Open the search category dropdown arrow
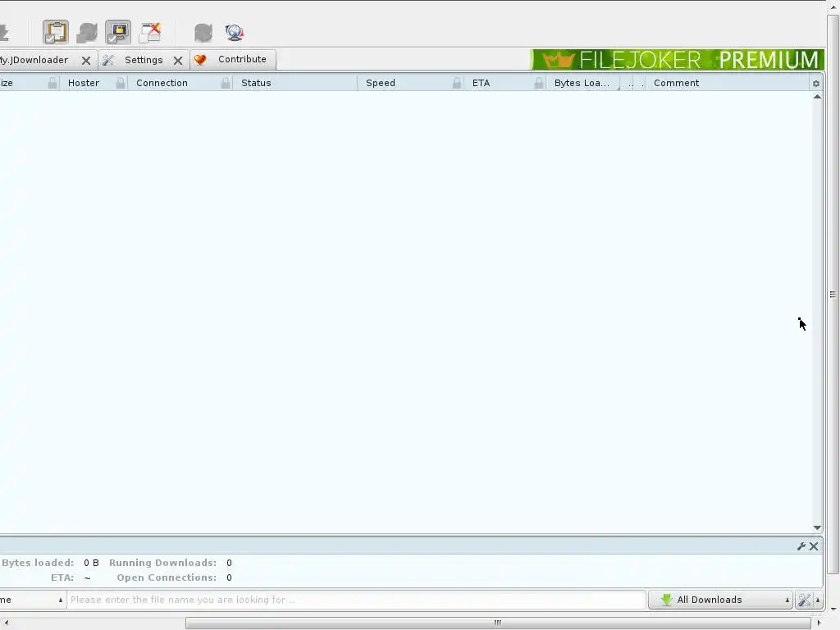 [x=61, y=600]
